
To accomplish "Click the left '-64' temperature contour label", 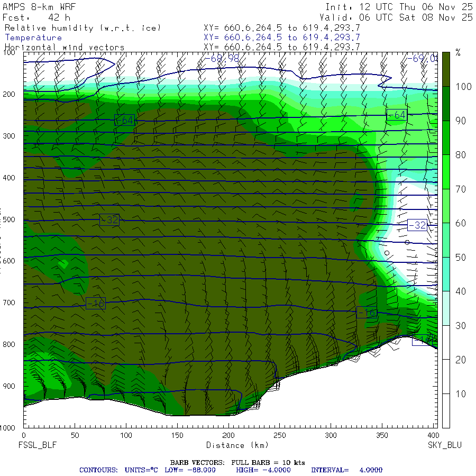I will (124, 120).
